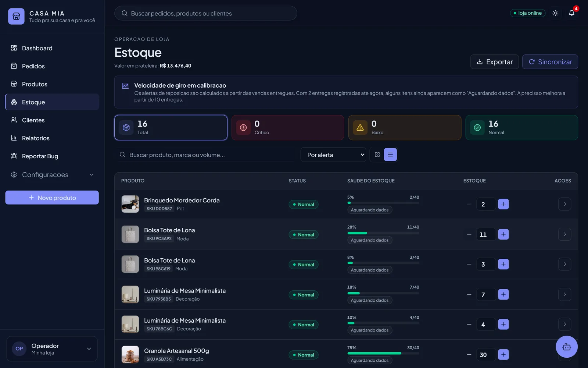
Task: Toggle the light/dark theme sun icon
Action: [x=555, y=13]
